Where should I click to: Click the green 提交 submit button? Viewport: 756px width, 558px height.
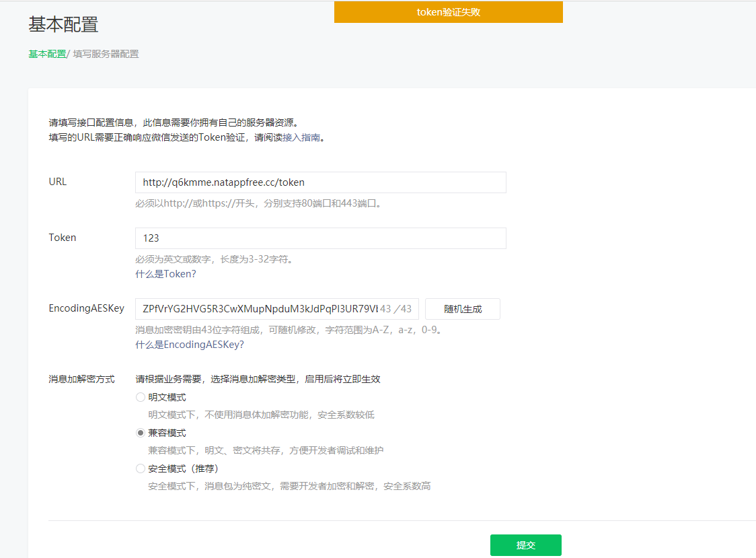[526, 545]
